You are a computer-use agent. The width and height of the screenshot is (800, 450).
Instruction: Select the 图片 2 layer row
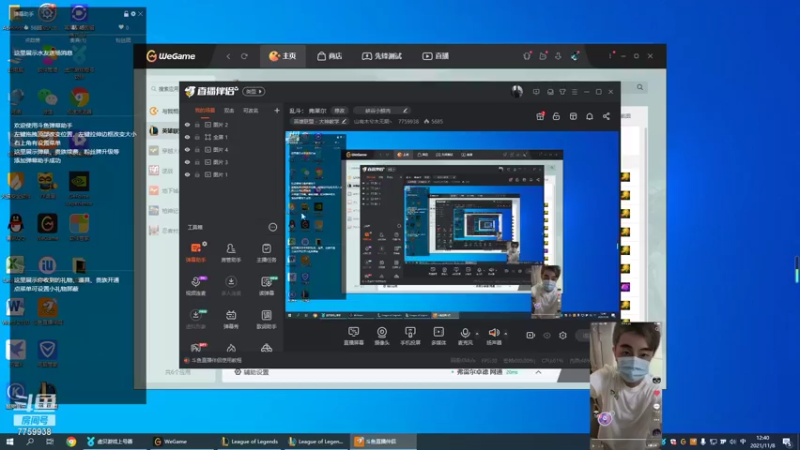tap(230, 124)
